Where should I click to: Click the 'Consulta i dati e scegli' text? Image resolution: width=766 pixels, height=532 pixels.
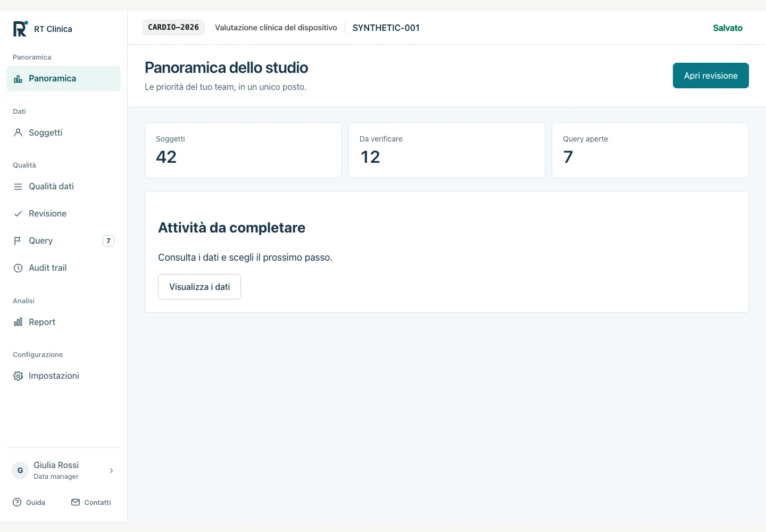245,257
